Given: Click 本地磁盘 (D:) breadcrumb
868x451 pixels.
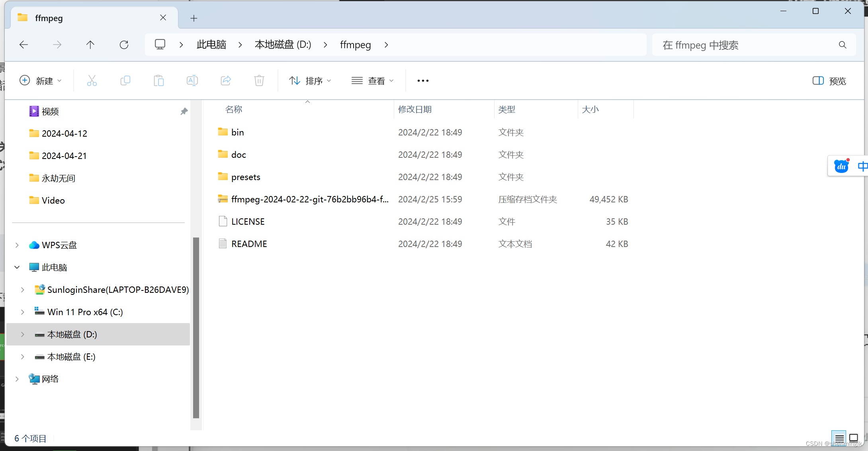Looking at the screenshot, I should pyautogui.click(x=283, y=45).
